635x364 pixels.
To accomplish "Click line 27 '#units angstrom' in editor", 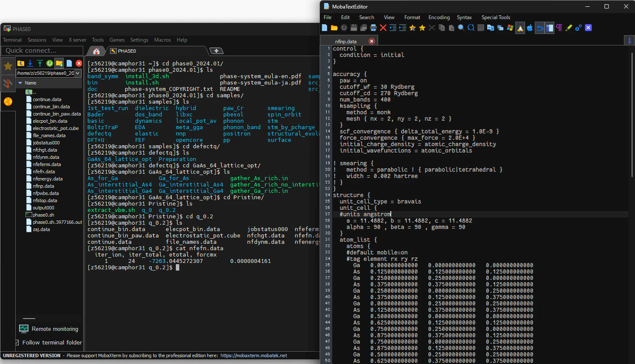I will tap(365, 214).
